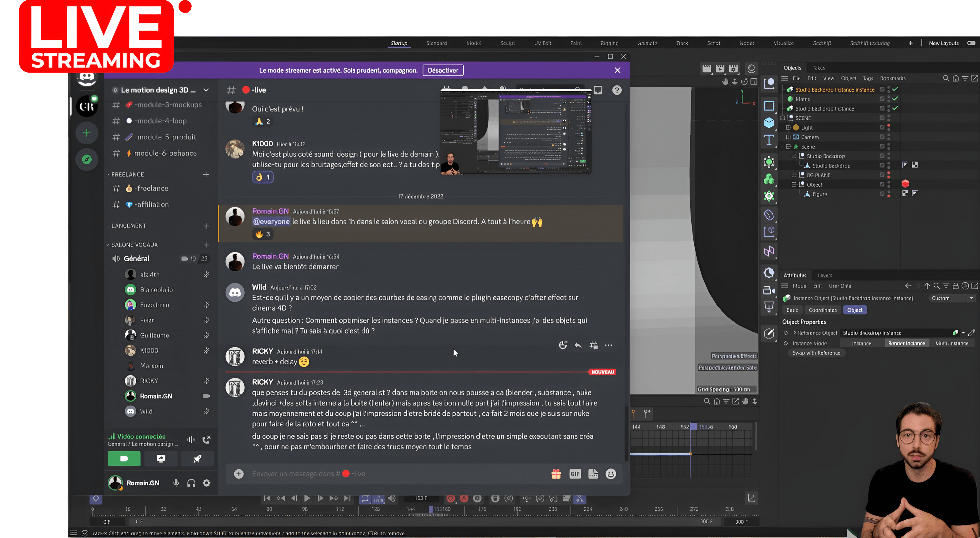Switch to the Takes tab
Viewport: 980px width, 538px height.
pos(819,68)
